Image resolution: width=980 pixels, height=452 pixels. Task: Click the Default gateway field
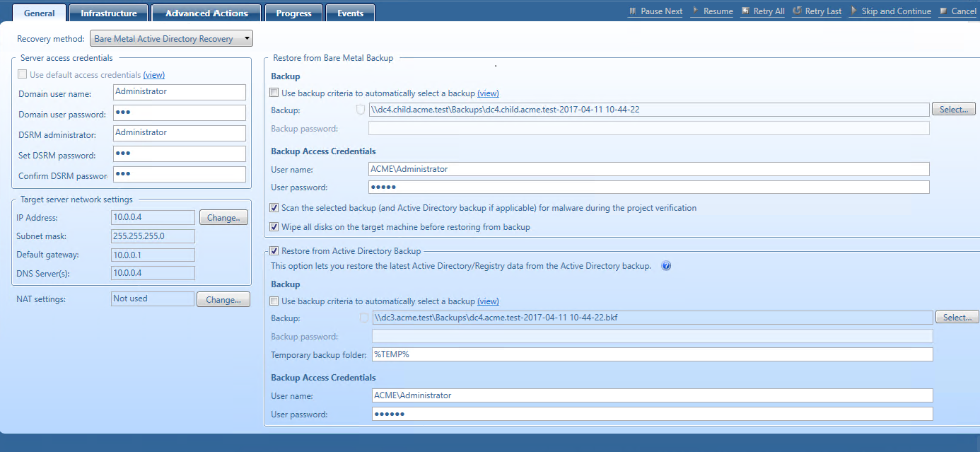[153, 255]
